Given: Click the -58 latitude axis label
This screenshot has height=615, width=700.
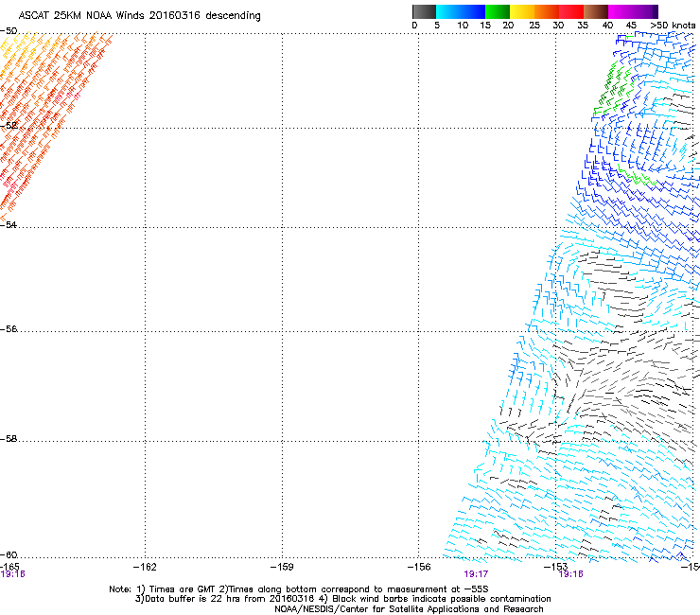Looking at the screenshot, I should pos(9,439).
